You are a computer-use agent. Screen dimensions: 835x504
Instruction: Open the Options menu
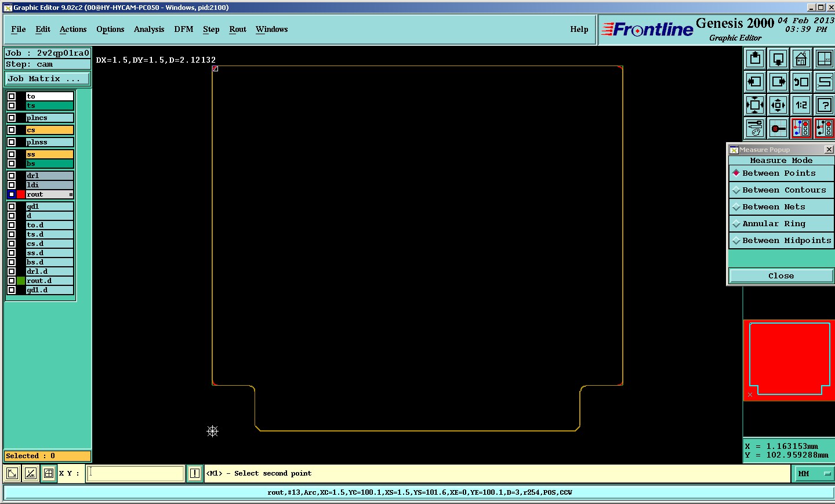tap(110, 29)
